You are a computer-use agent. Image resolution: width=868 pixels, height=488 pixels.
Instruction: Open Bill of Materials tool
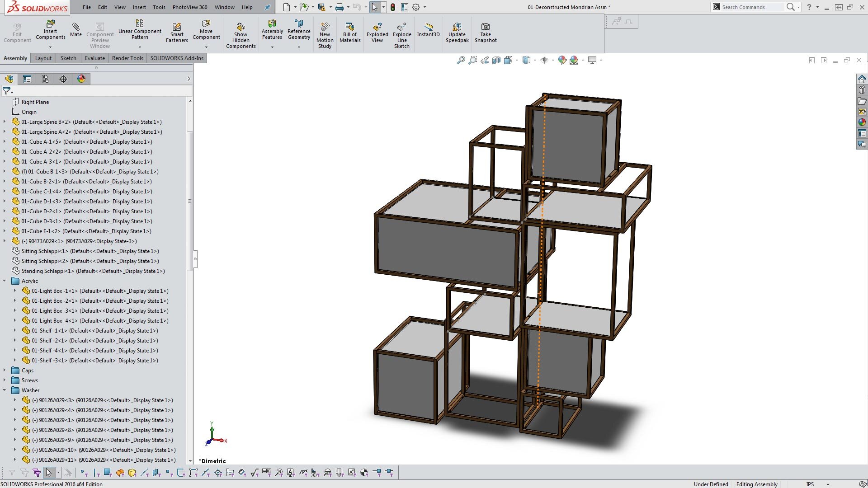tap(350, 33)
